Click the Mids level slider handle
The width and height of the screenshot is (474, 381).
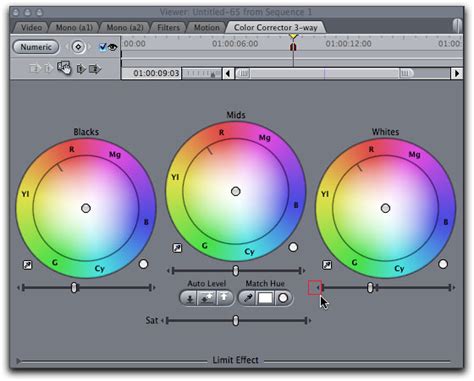click(x=236, y=271)
